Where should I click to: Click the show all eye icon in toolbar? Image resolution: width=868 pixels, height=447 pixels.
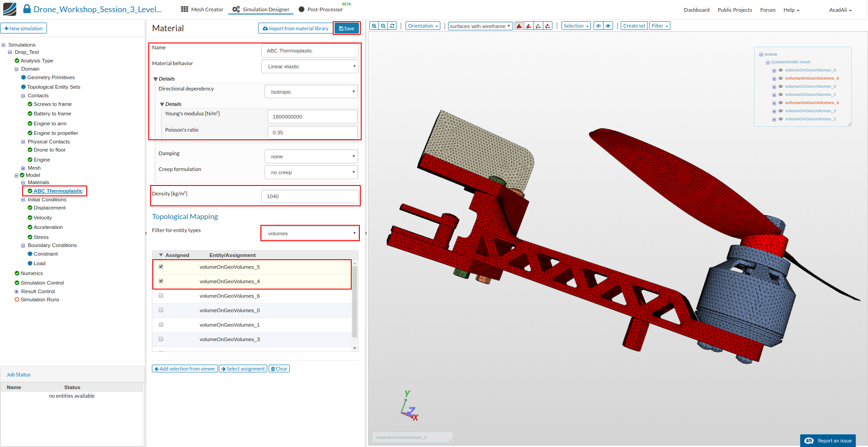[608, 26]
